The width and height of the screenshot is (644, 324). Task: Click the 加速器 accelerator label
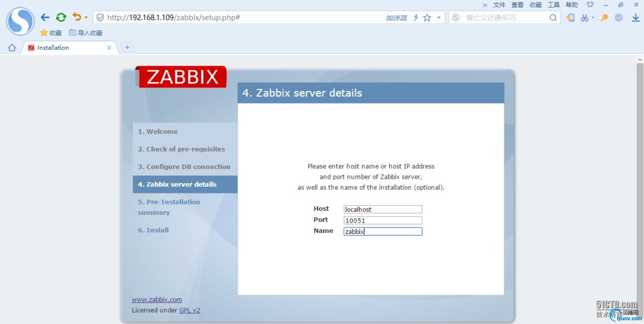pyautogui.click(x=396, y=18)
